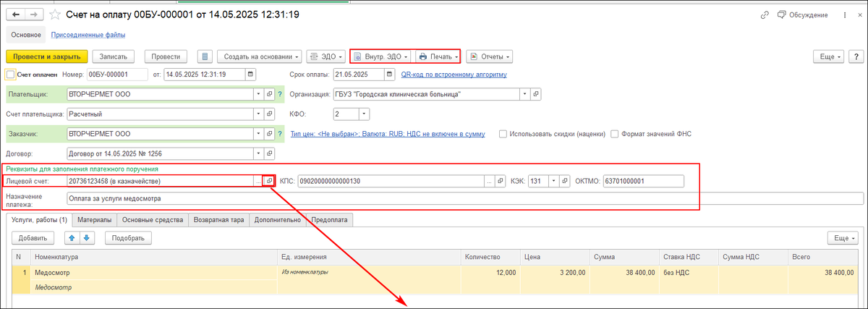Expand the Договор dropdown list
Screen dimensions: 868x309
[259, 153]
